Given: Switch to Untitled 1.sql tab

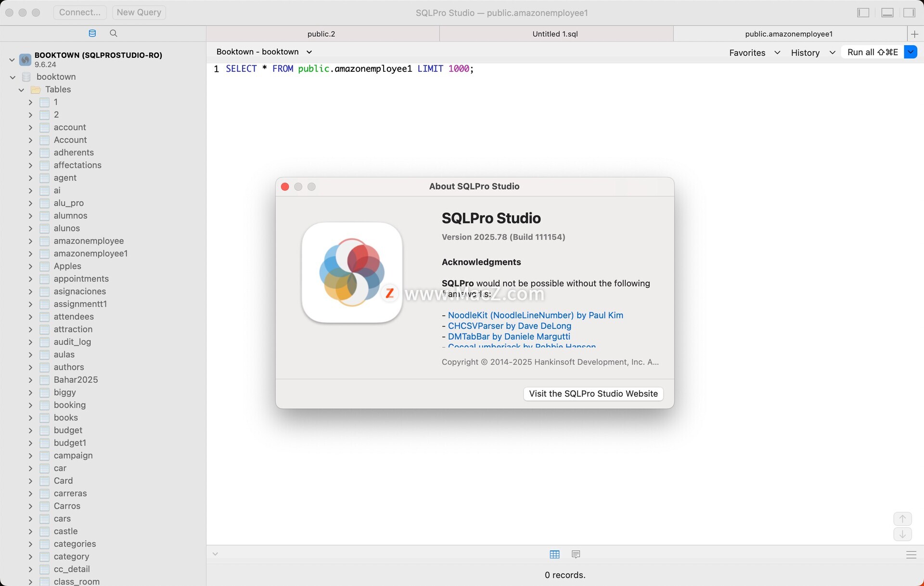Looking at the screenshot, I should (x=555, y=34).
